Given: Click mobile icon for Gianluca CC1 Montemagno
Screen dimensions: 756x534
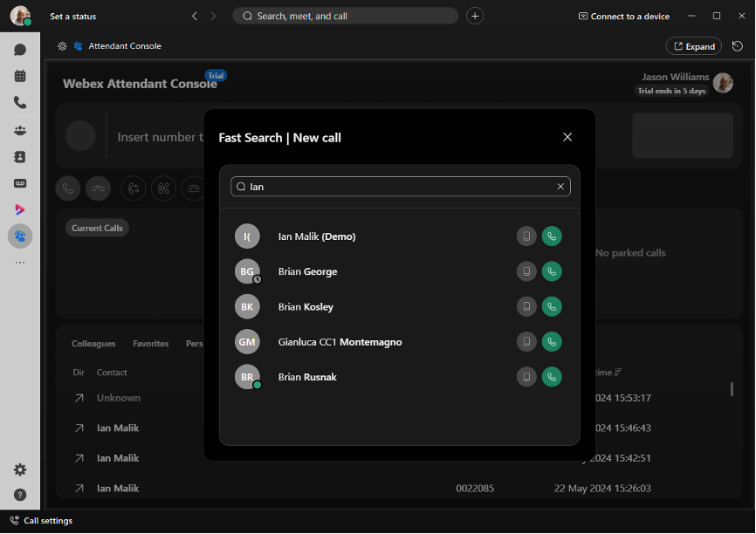Looking at the screenshot, I should [x=526, y=342].
